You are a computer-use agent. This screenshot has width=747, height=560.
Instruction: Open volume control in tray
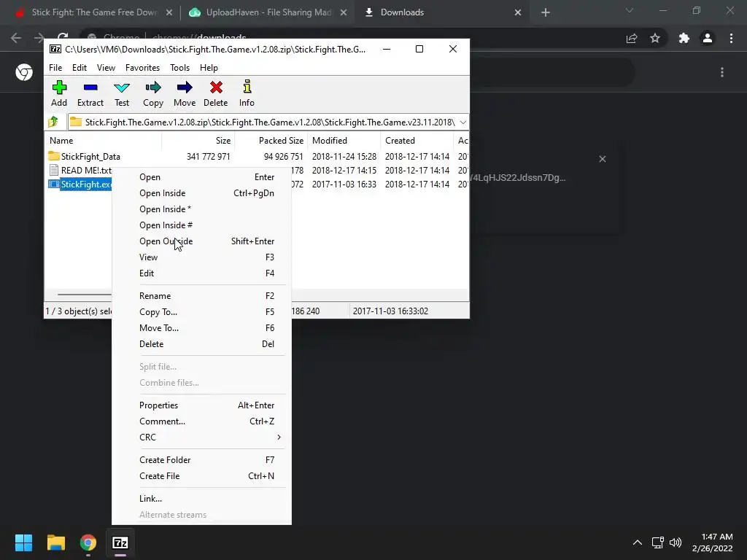(x=676, y=542)
